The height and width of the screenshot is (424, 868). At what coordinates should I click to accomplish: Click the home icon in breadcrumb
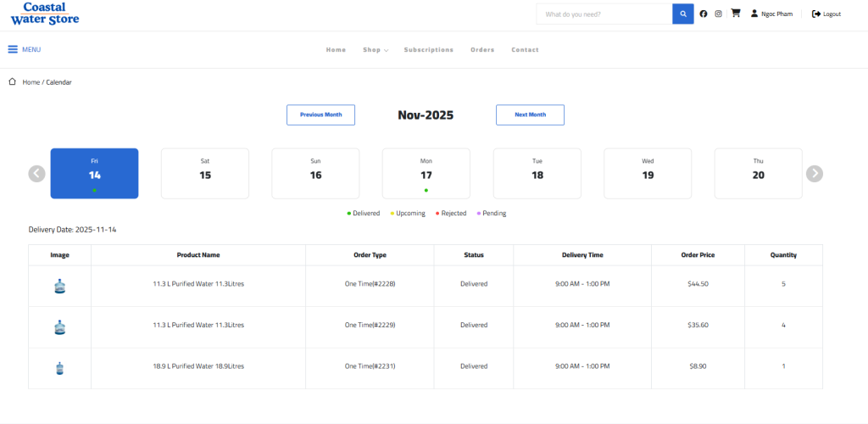[12, 81]
